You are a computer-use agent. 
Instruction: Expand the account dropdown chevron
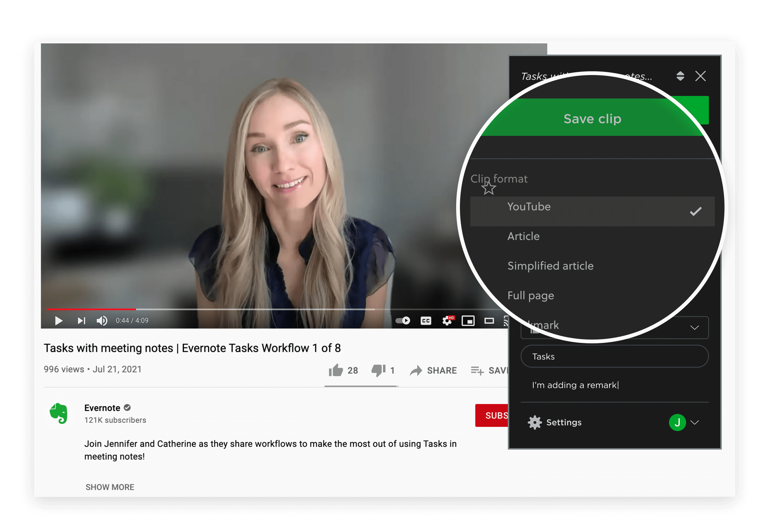(695, 422)
